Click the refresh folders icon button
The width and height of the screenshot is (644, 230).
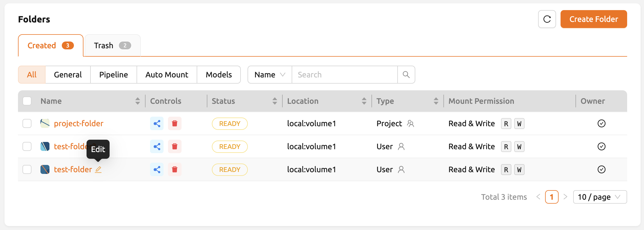(547, 19)
